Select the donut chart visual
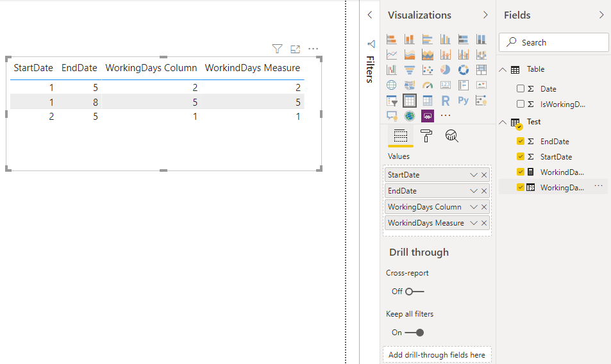Screen dimensions: 611x364 [463, 70]
